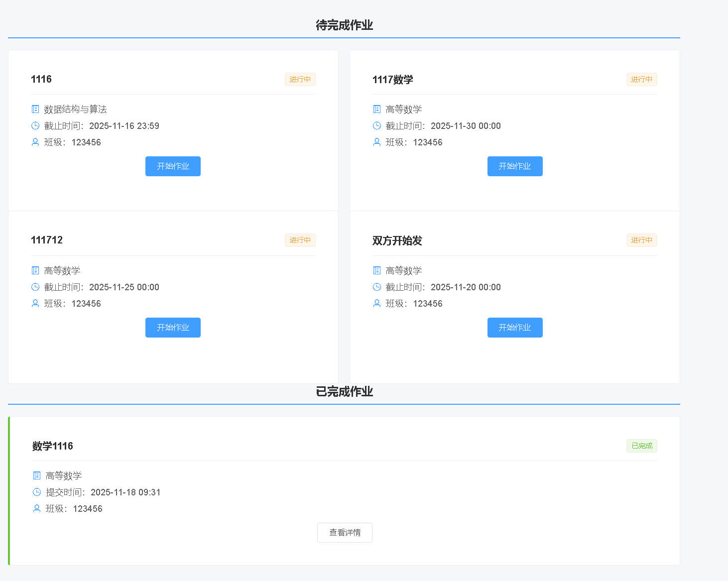
Task: Click the user icon in the 1117数学 card
Action: click(x=377, y=142)
